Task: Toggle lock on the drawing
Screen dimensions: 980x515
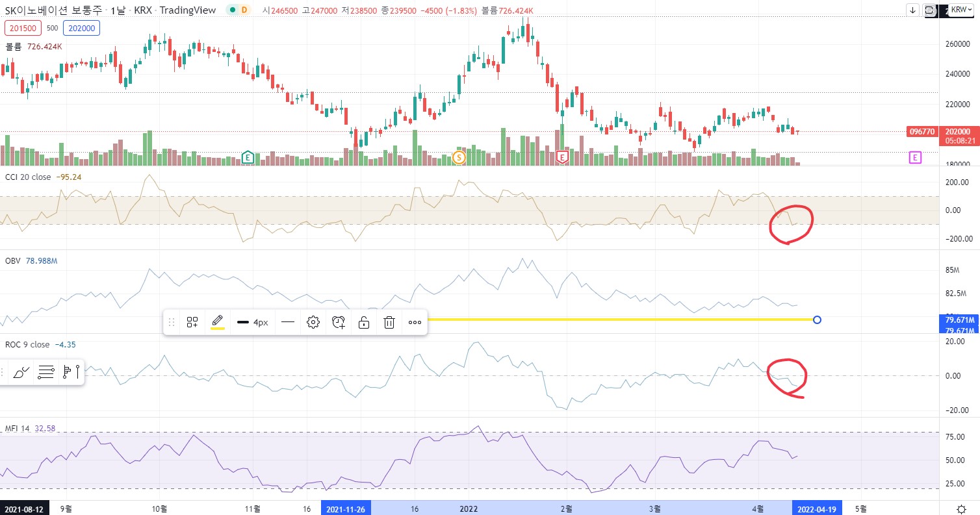Action: [x=364, y=322]
